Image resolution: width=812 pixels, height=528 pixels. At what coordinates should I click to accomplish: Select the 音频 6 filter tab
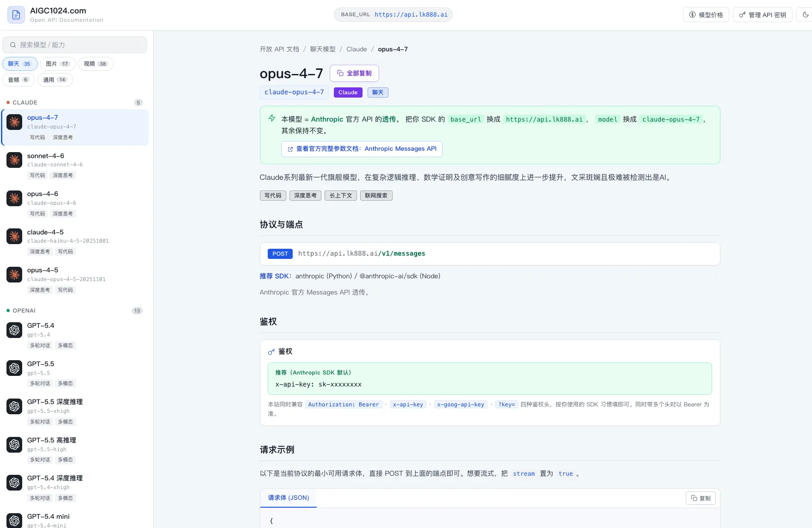tap(18, 80)
